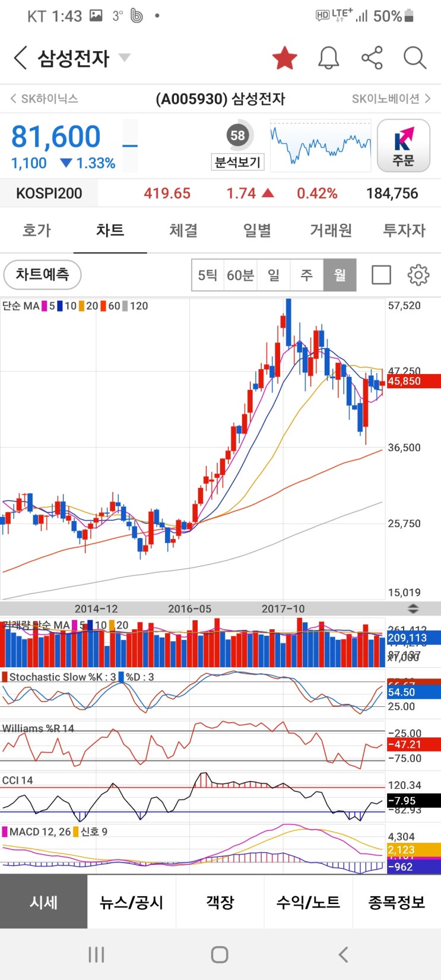This screenshot has height=980, width=441.
Task: Tap the battery status icon
Action: coord(409,16)
